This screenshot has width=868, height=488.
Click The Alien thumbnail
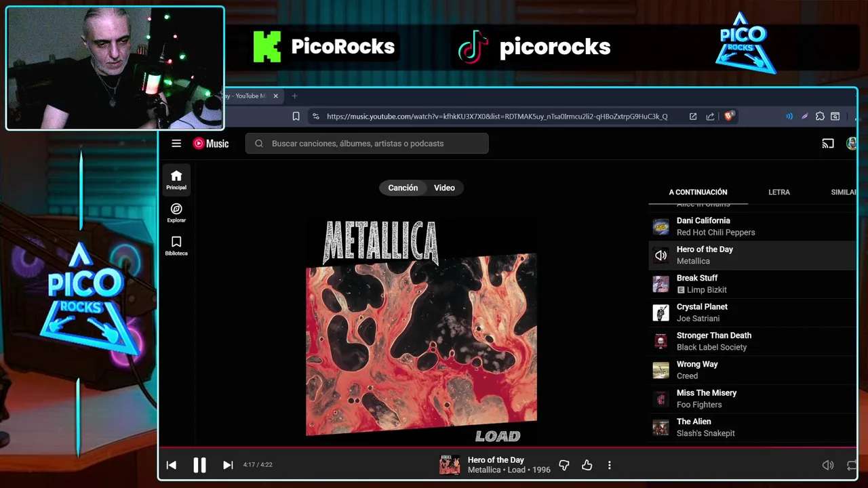tap(660, 428)
